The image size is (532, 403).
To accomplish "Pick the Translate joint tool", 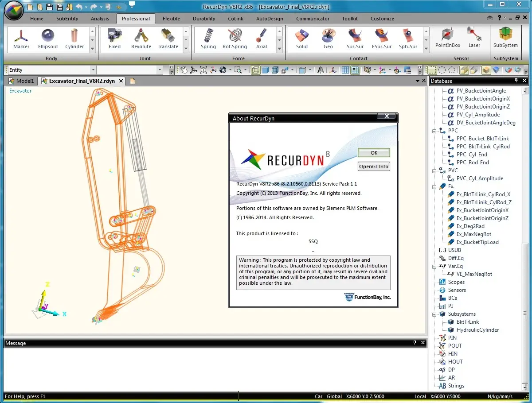I will (168, 39).
